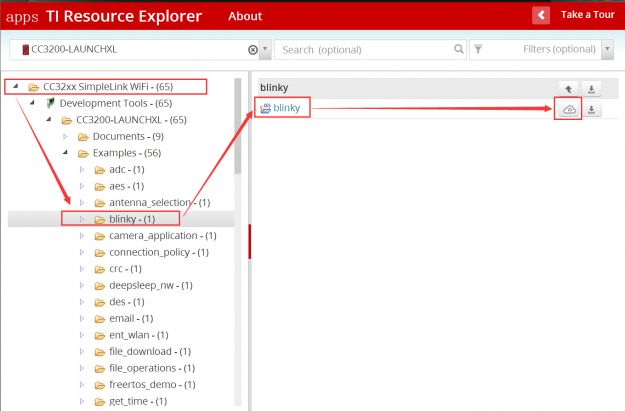
Task: Select ent_wlan - (1) example
Action: (x=139, y=335)
